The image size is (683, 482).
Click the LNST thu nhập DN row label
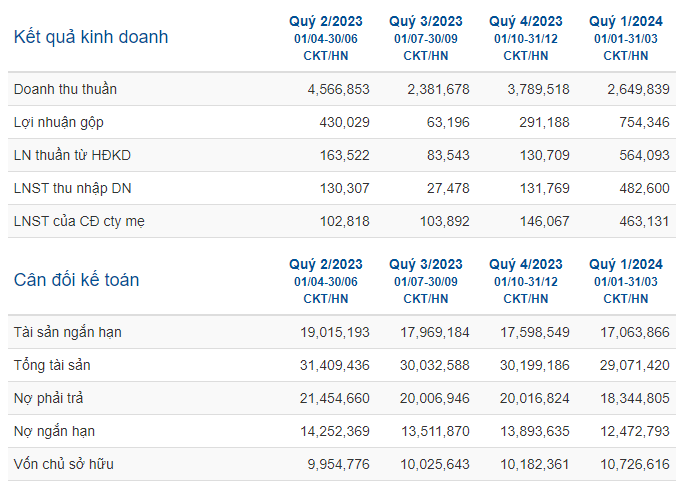click(x=72, y=189)
